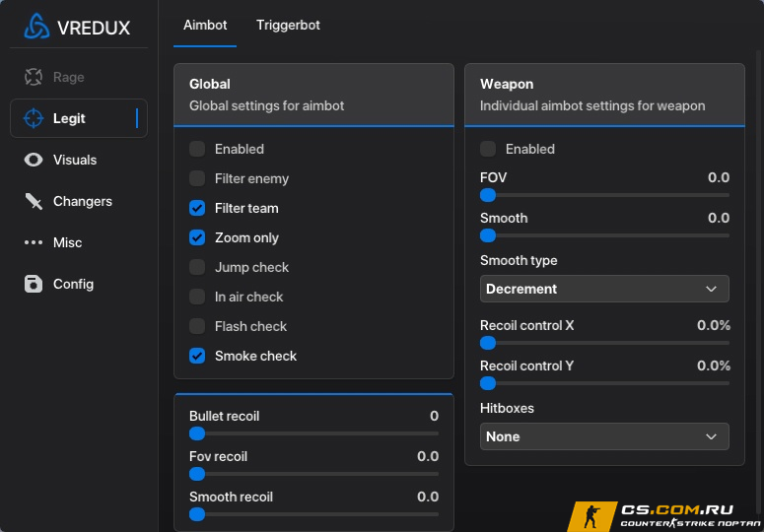Select the Aimbot tab
Screen dimensions: 764x532
[205, 26]
